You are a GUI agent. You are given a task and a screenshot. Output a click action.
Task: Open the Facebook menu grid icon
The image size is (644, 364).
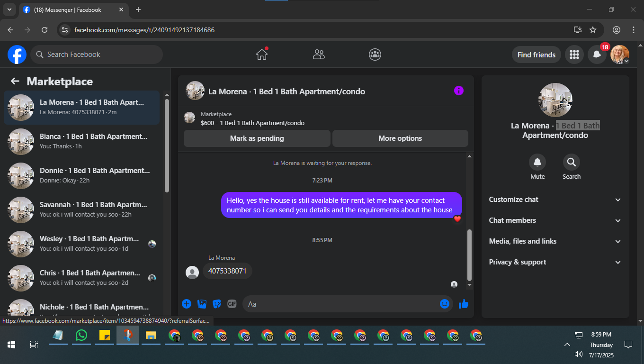(x=574, y=55)
